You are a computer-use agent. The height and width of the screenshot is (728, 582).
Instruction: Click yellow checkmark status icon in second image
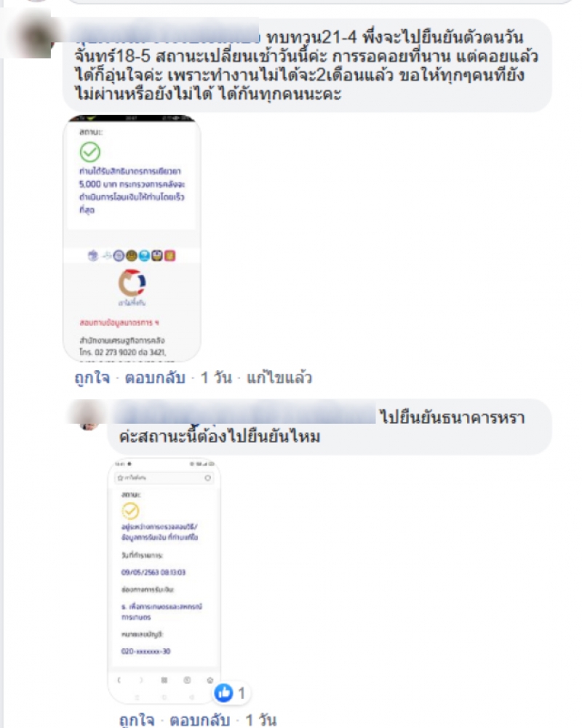pyautogui.click(x=130, y=511)
